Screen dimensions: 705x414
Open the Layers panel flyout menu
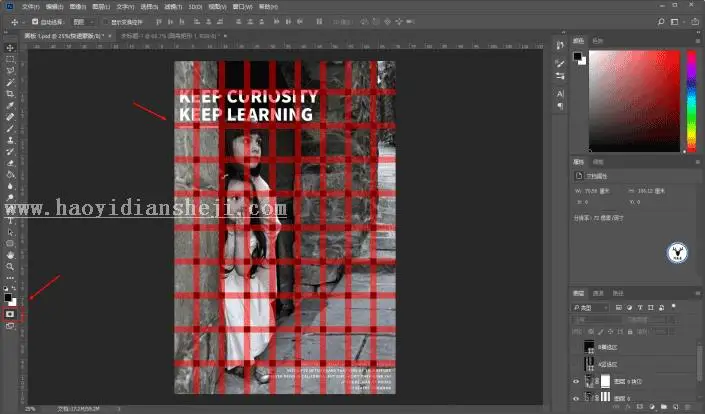click(x=698, y=293)
